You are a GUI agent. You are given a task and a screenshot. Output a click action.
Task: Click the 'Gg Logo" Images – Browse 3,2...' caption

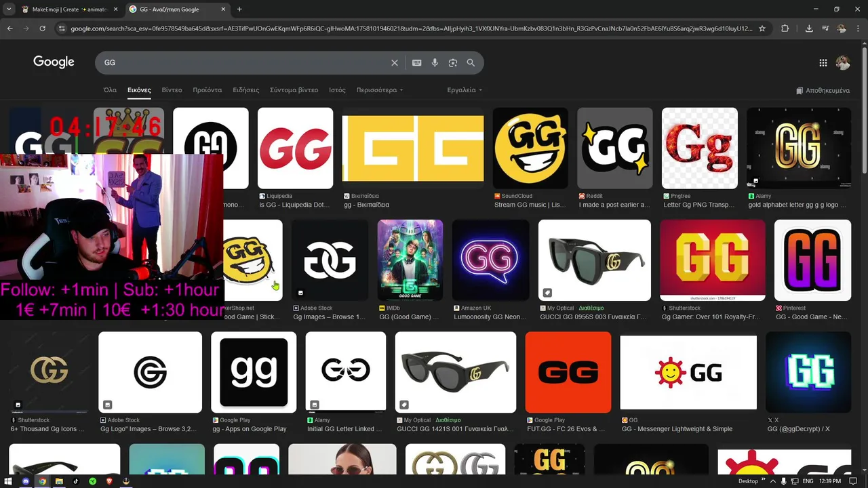(x=149, y=429)
